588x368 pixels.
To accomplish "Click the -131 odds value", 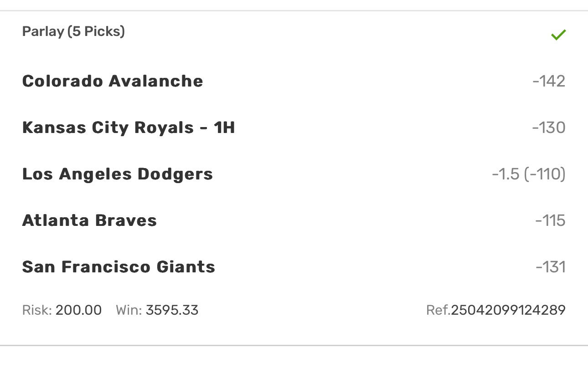I will tap(550, 267).
